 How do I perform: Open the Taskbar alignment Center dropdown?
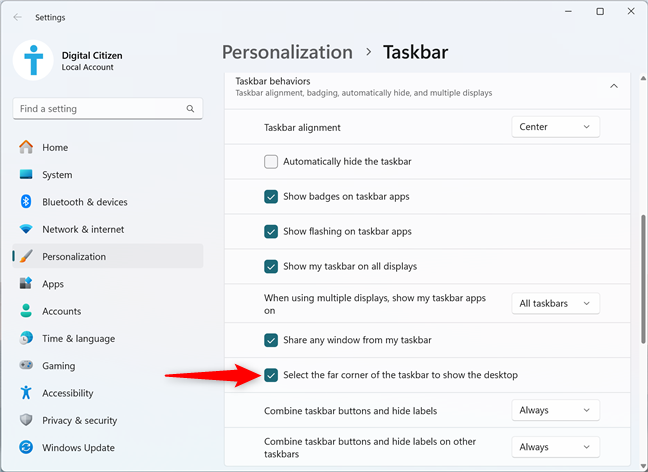pos(555,127)
